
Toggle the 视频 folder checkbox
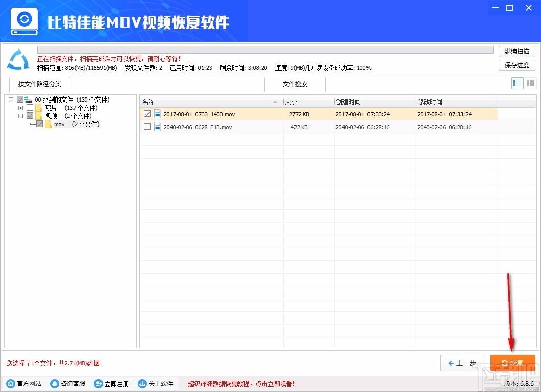tap(30, 115)
